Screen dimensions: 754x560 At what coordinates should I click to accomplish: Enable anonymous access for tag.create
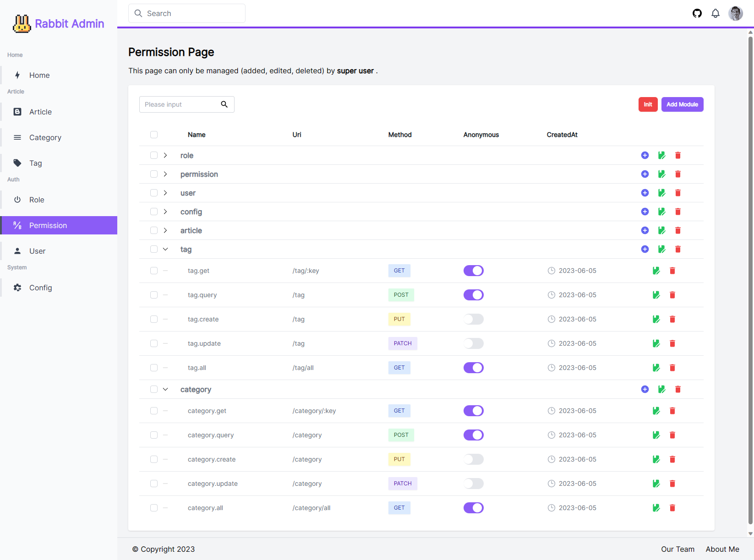point(474,319)
